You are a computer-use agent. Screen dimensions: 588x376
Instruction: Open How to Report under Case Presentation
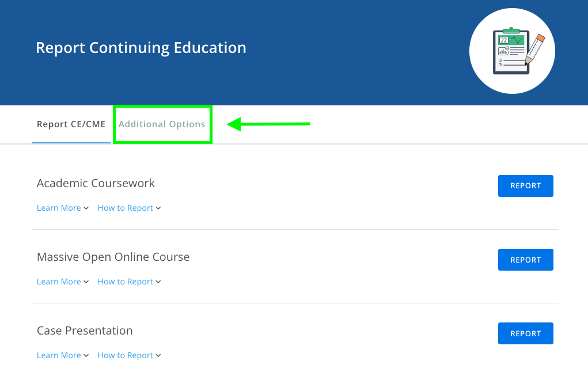tap(129, 355)
